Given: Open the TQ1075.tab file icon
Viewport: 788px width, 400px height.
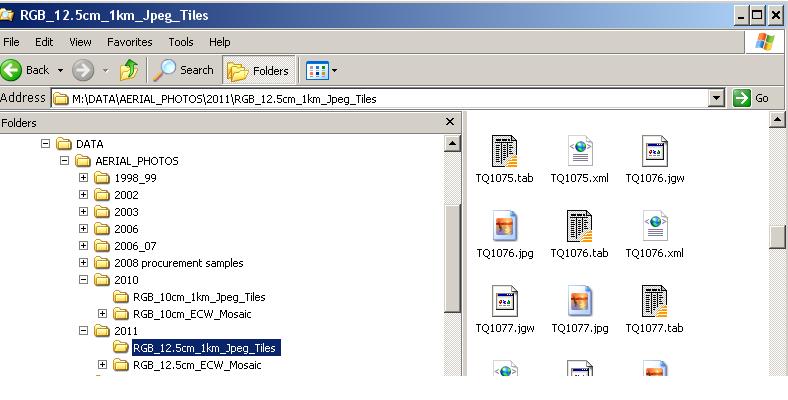Looking at the screenshot, I should tap(504, 151).
